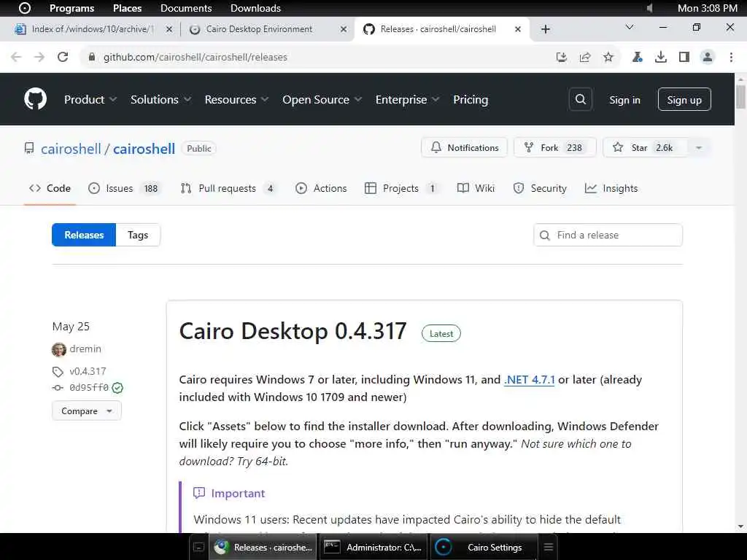Screen dimensions: 747x560
Task: Click the GitHub logo home icon
Action: [x=35, y=99]
